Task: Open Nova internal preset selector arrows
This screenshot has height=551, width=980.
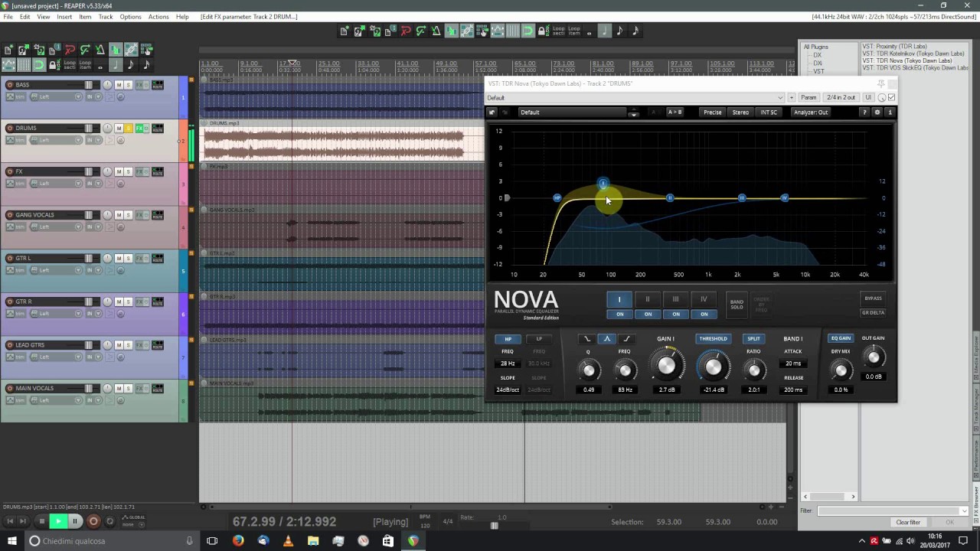Action: click(x=633, y=112)
